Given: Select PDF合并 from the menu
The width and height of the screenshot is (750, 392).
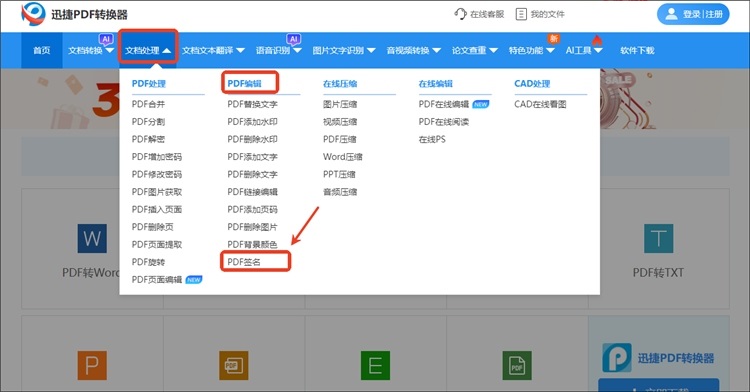Looking at the screenshot, I should 148,104.
